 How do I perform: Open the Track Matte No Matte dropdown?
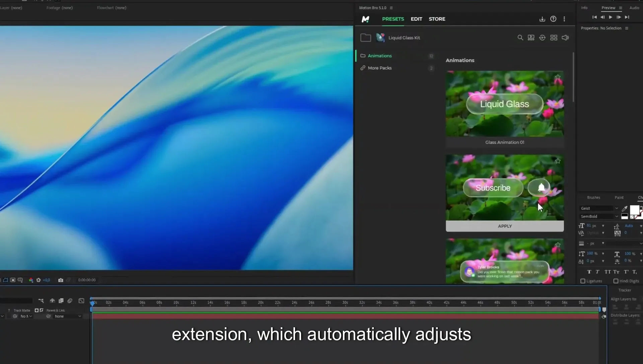tap(26, 316)
